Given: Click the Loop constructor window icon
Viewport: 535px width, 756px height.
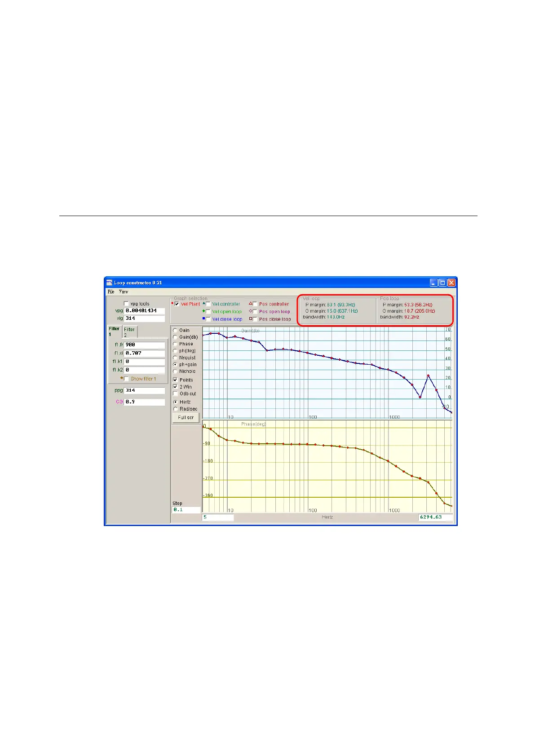Looking at the screenshot, I should 109,283.
